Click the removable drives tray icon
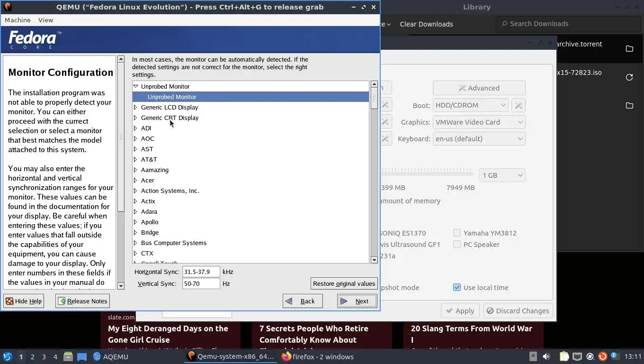 533,356
